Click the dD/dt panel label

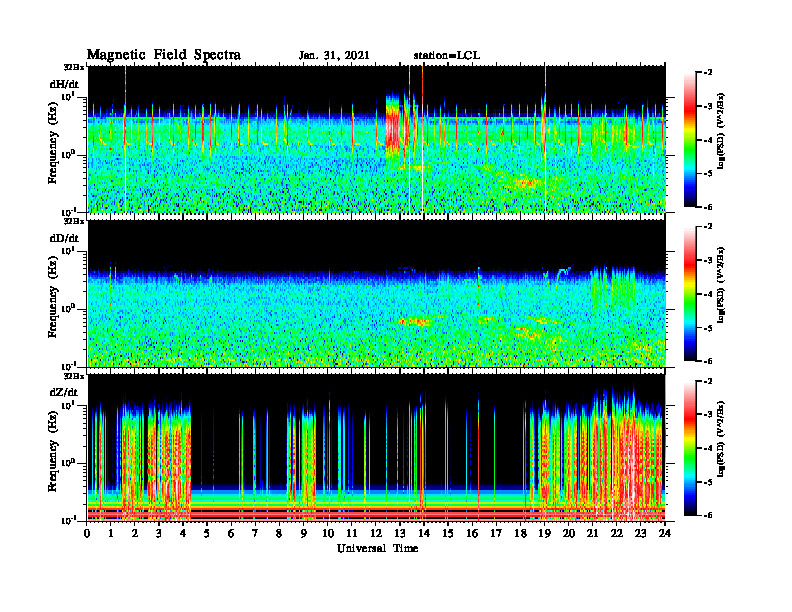64,238
